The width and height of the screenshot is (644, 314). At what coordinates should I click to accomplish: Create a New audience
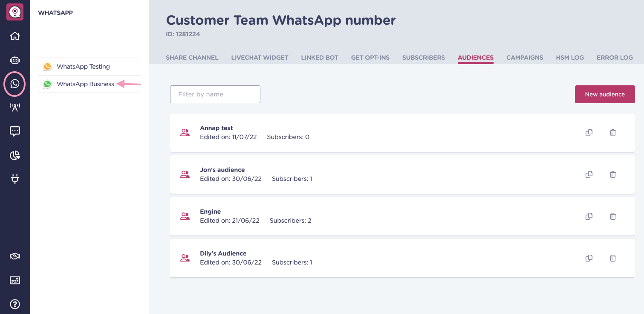click(x=605, y=94)
